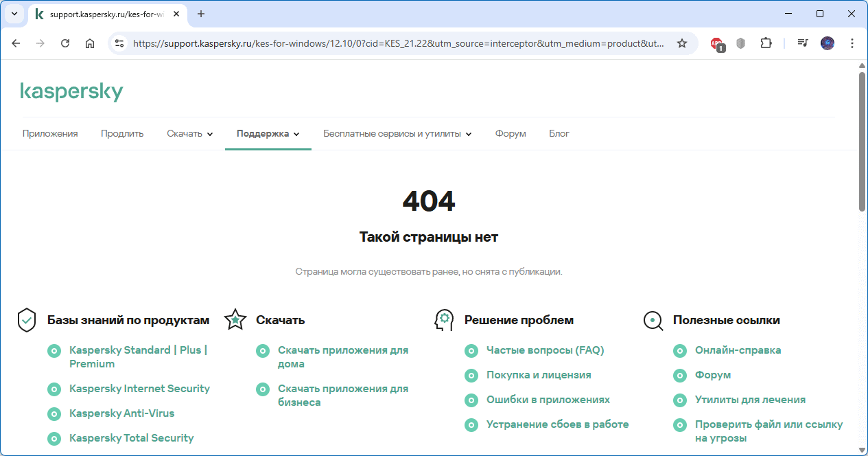Open the Extensions puzzle icon
The height and width of the screenshot is (456, 868).
(x=766, y=43)
